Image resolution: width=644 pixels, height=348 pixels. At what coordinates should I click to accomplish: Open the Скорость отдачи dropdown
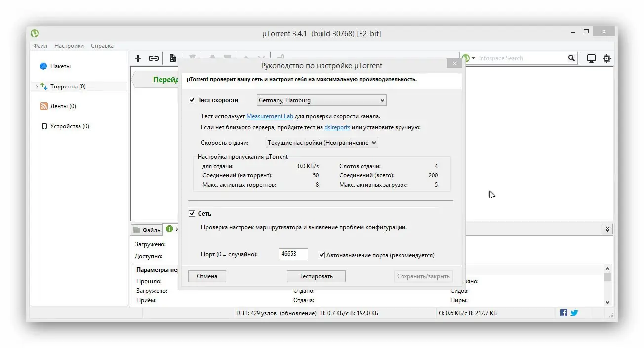pos(322,143)
